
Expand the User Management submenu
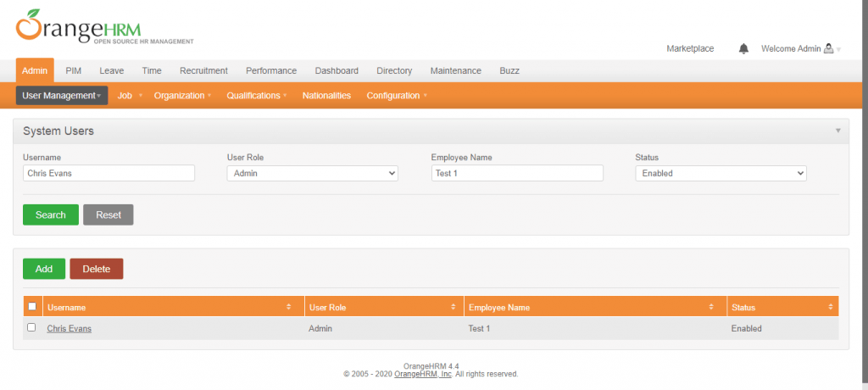coord(62,95)
